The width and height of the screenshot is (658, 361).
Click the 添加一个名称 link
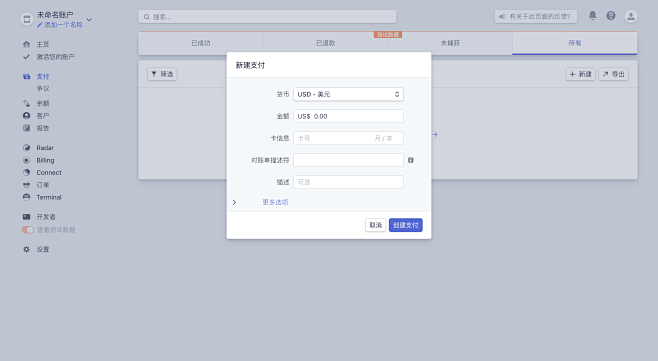63,25
